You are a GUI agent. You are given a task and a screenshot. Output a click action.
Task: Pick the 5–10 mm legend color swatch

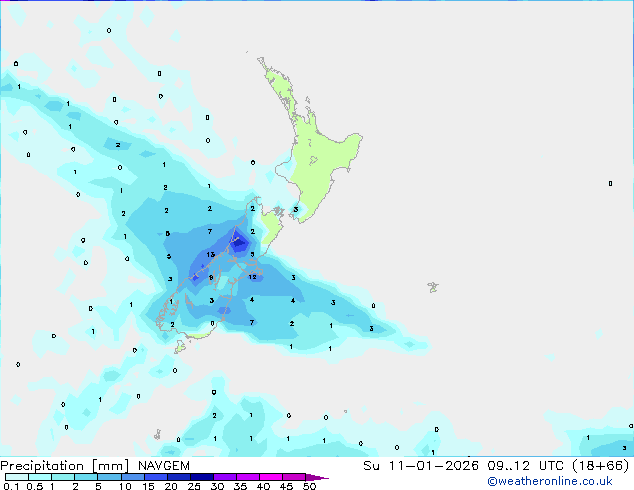click(109, 477)
